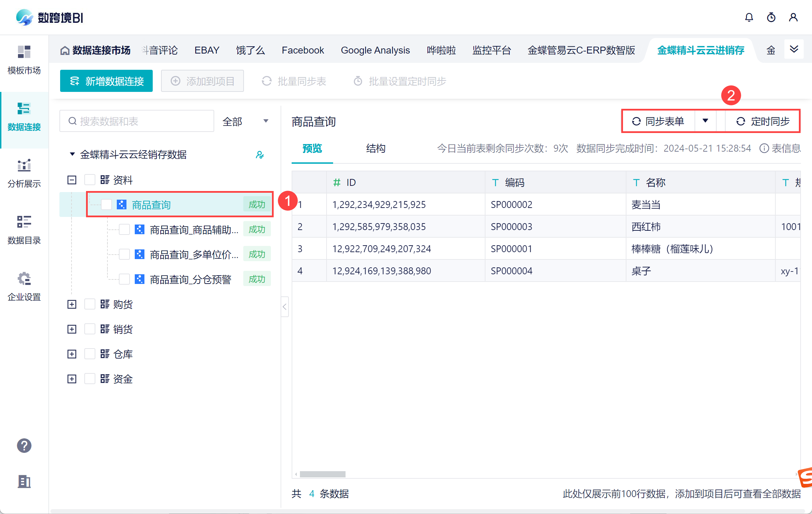The width and height of the screenshot is (812, 514).
Task: Click the timer clock icon in header
Action: [x=771, y=17]
